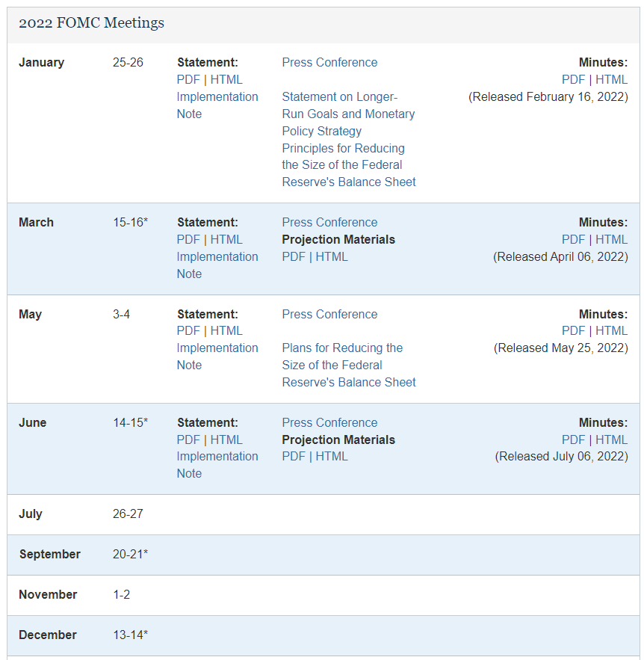Click the June date 14-15*
Image resolution: width=644 pixels, height=660 pixels.
[x=131, y=422]
